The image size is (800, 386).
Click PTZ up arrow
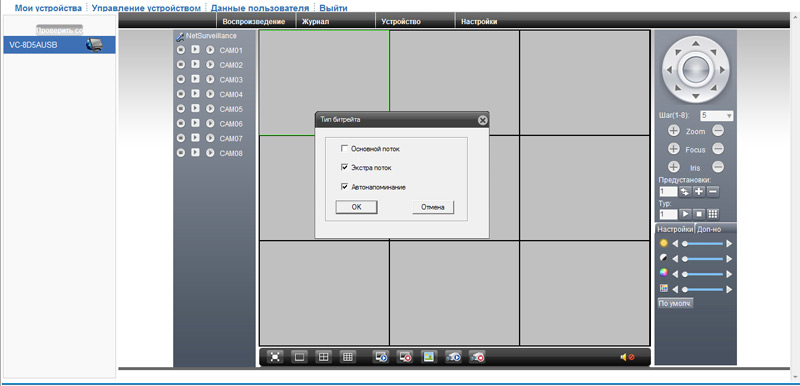695,44
